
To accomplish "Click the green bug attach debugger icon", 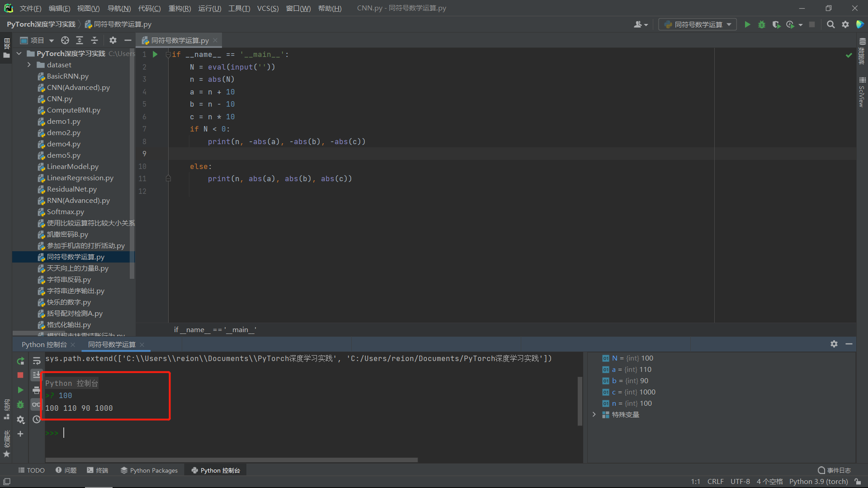I will pos(20,405).
